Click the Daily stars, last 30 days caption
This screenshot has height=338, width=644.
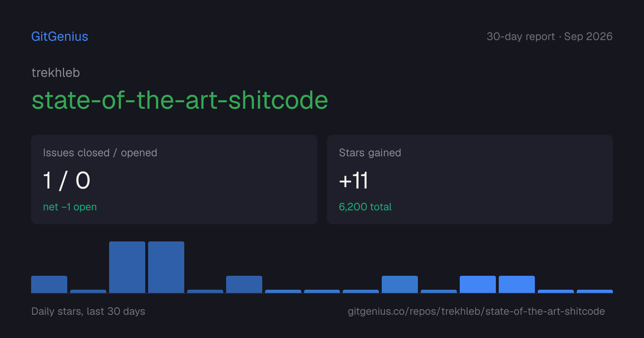88,311
